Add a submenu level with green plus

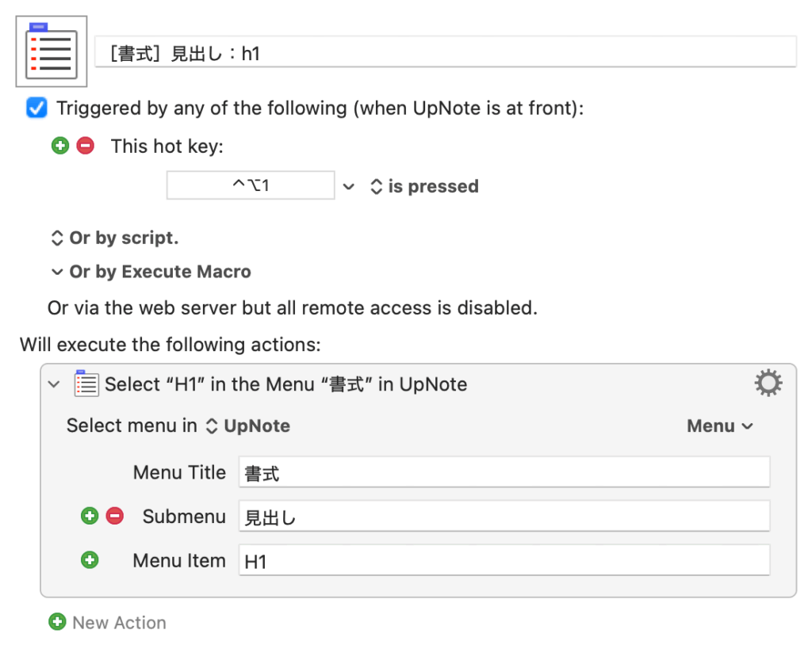click(90, 517)
